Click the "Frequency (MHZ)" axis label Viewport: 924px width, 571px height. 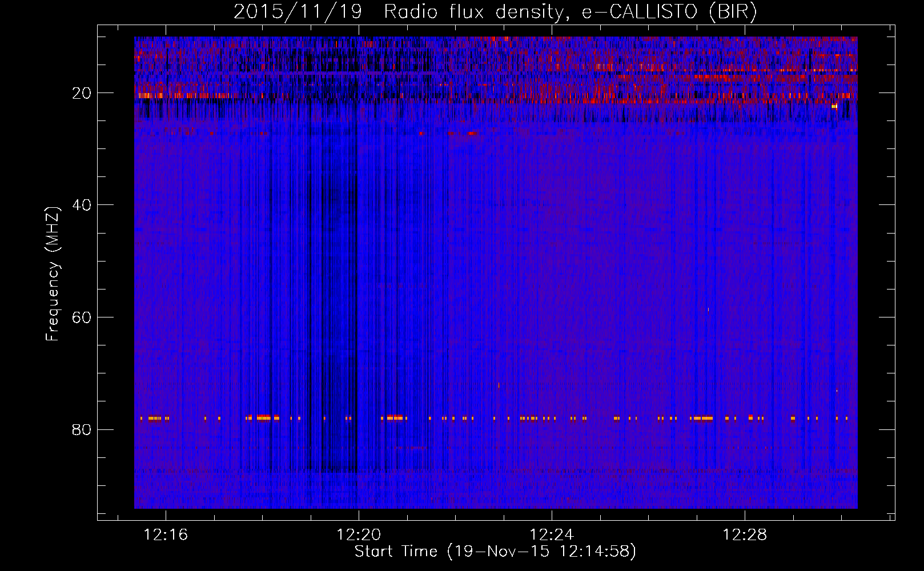point(53,274)
